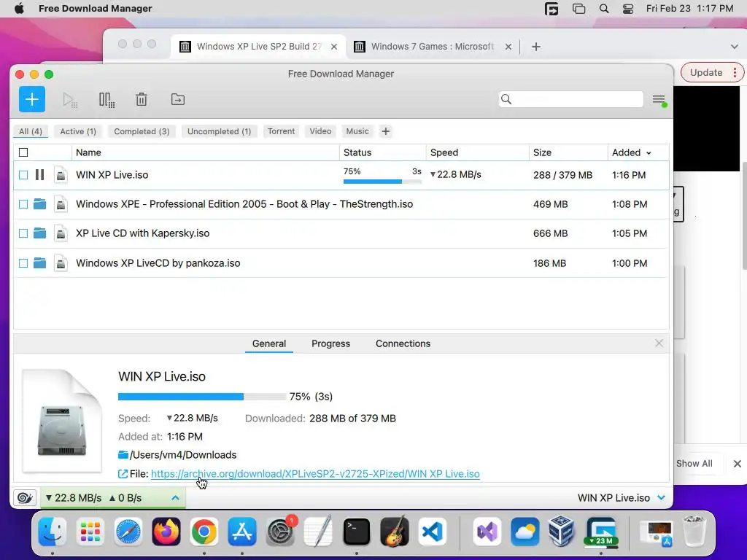
Task: Toggle snail speed-limit mode in the status bar
Action: tap(25, 498)
